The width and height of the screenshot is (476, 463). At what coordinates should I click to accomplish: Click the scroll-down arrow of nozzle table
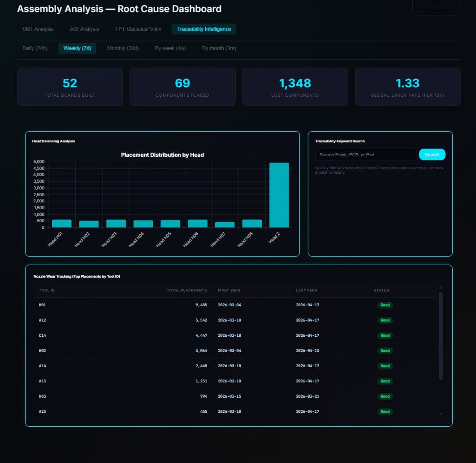(441, 414)
